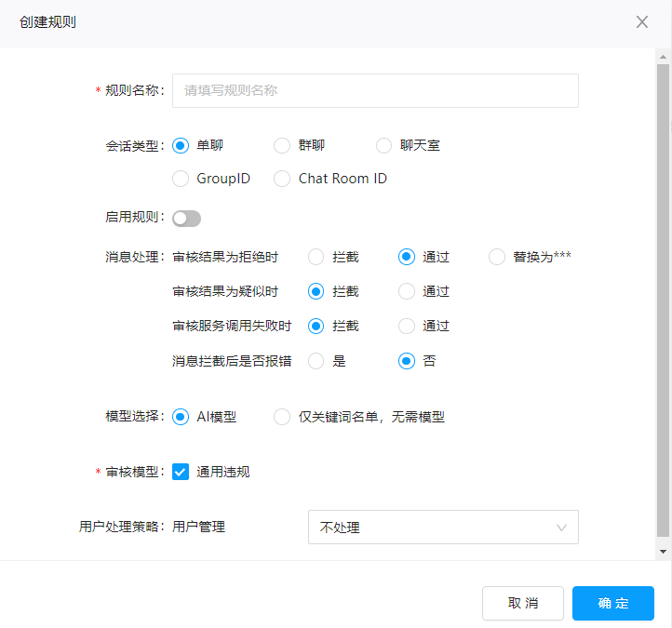Click the 确定 button

click(x=612, y=603)
